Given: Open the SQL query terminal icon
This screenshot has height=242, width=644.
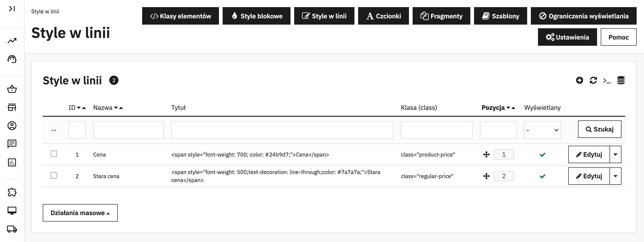Looking at the screenshot, I should tap(607, 80).
